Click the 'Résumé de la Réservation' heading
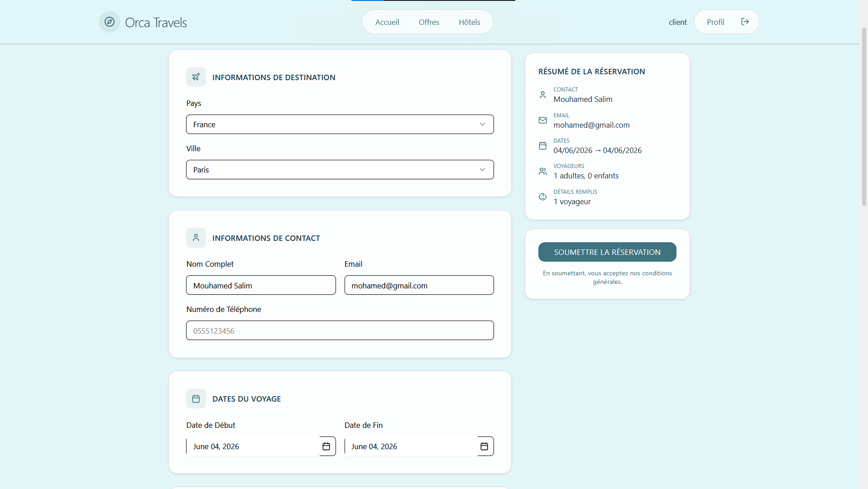The width and height of the screenshot is (868, 489). (x=591, y=72)
